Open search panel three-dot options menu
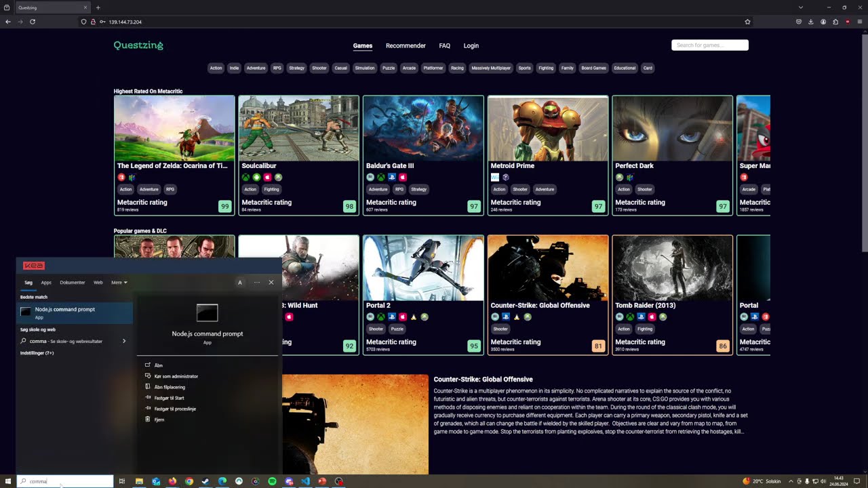Screen dimensions: 868x488 tap(257, 282)
